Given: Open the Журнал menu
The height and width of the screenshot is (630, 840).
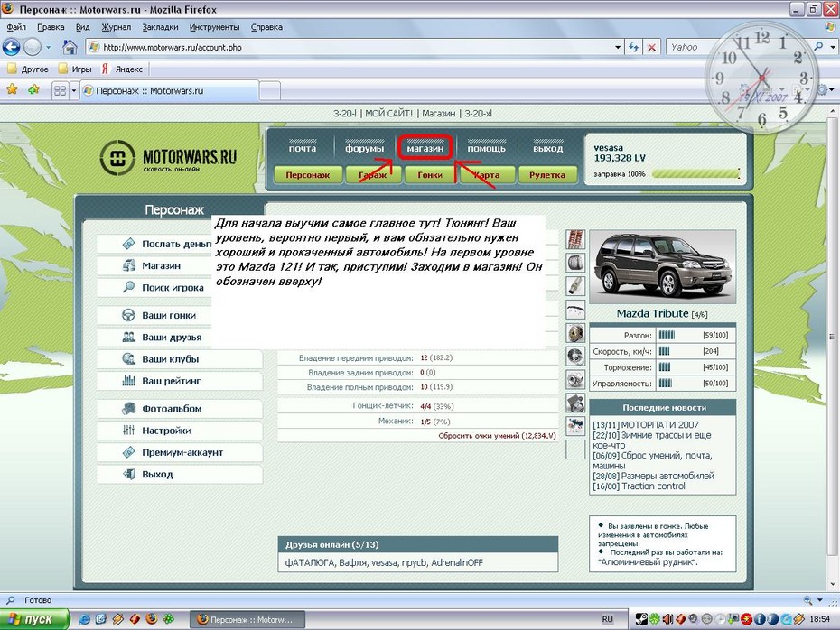Looking at the screenshot, I should (x=117, y=27).
